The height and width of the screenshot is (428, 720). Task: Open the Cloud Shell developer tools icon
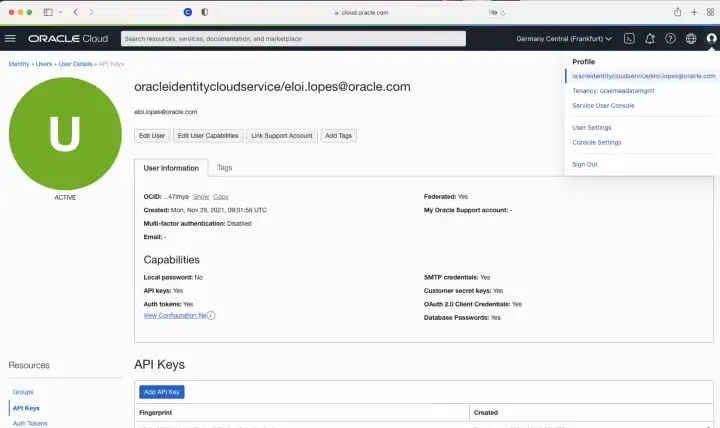(x=629, y=39)
